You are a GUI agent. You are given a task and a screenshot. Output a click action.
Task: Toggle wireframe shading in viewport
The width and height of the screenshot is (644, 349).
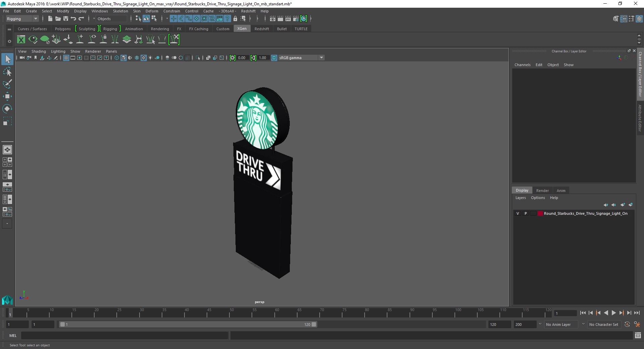click(117, 58)
